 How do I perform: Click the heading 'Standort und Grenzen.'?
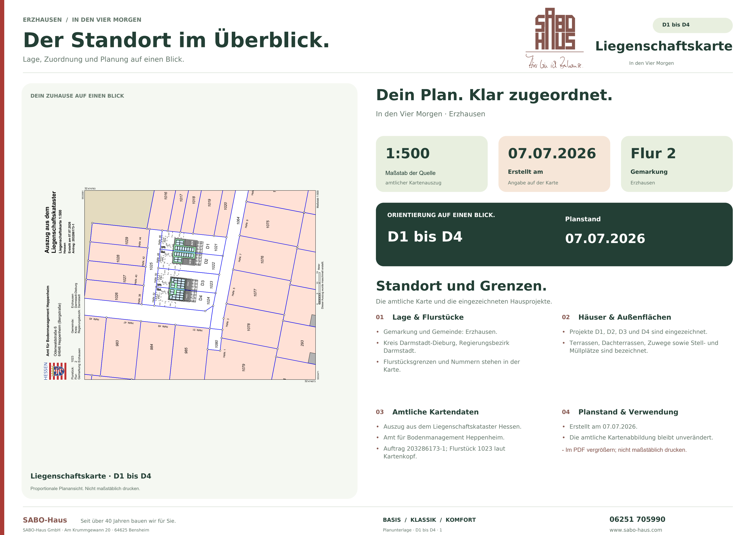pyautogui.click(x=461, y=286)
